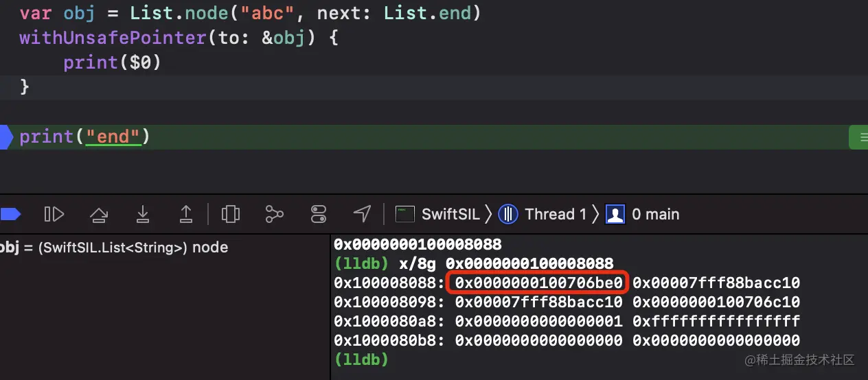This screenshot has width=868, height=380.
Task: Click the Step Over debug icon
Action: [x=98, y=215]
